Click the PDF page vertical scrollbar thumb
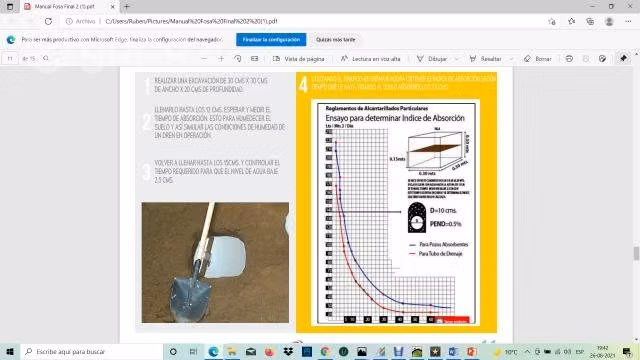 636,253
